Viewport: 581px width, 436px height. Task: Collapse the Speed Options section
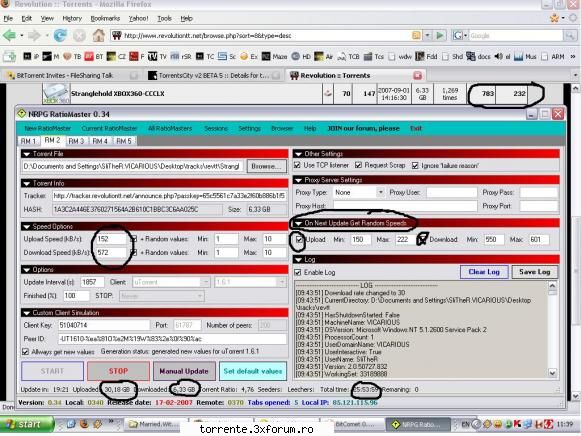pyautogui.click(x=27, y=227)
